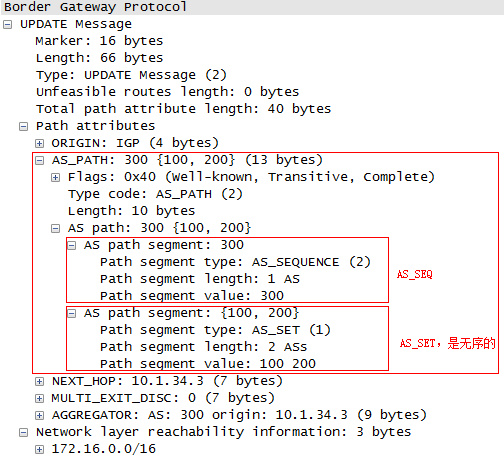Select the Type code: AS_PATH (2) row
This screenshot has height=461, width=504.
[x=155, y=194]
